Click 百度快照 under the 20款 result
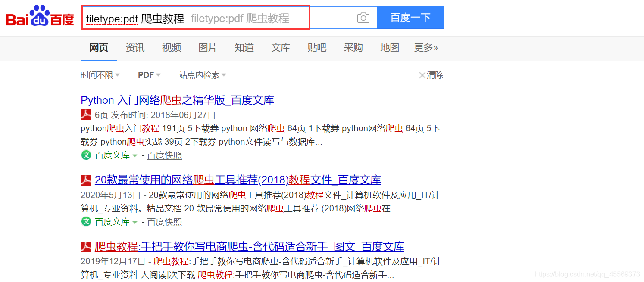644x282 pixels. [x=165, y=222]
